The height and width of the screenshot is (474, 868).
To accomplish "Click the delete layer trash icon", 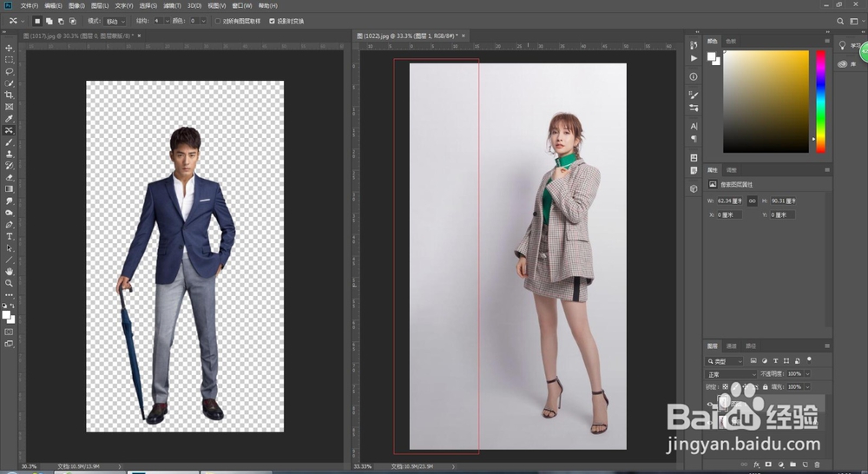I will [817, 464].
